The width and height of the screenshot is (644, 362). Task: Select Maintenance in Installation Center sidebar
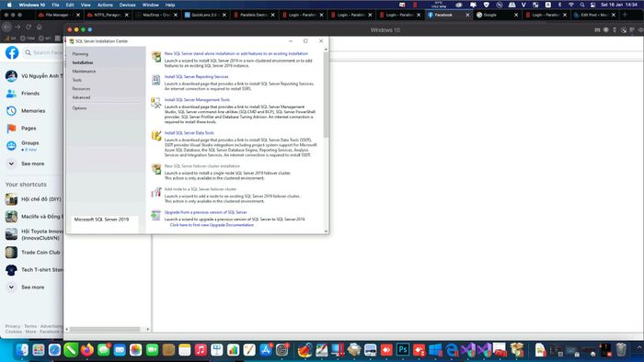pos(84,72)
